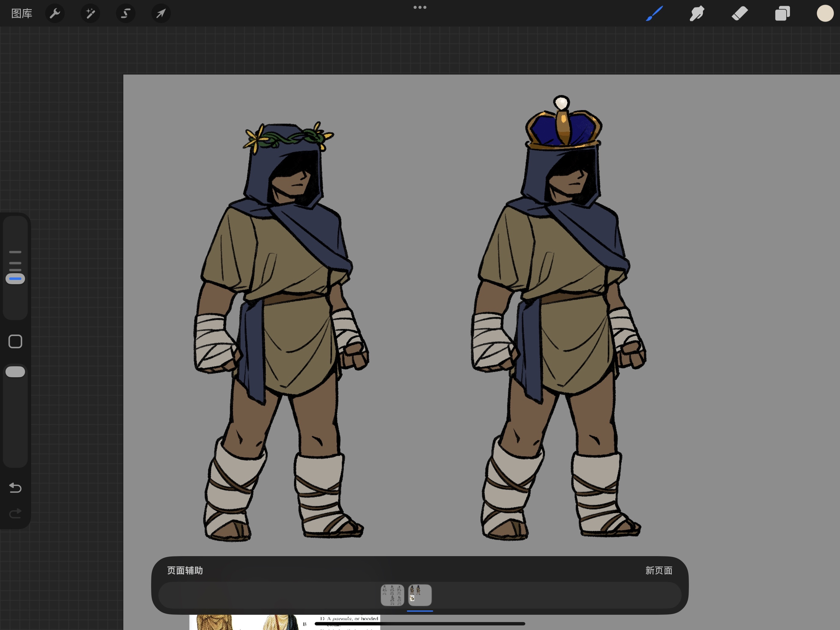Open the three-dot menu at top

point(420,7)
